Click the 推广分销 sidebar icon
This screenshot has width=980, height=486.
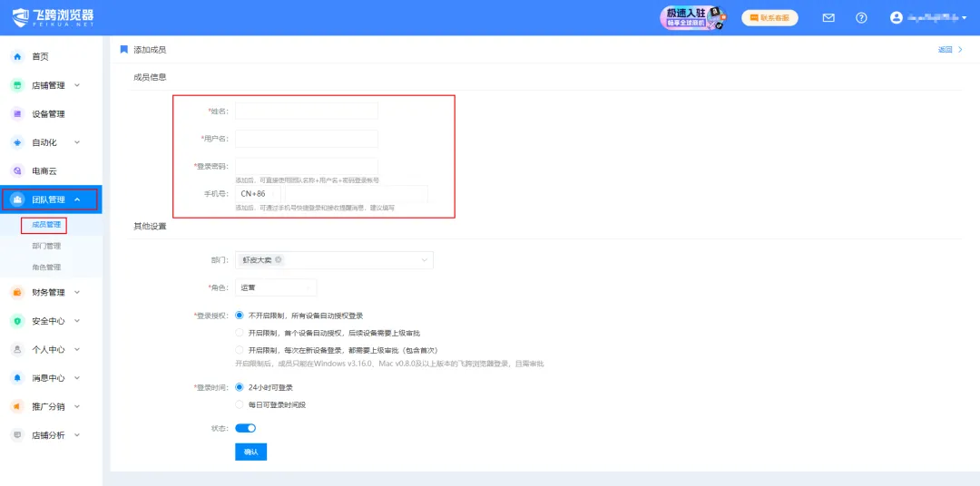point(18,407)
